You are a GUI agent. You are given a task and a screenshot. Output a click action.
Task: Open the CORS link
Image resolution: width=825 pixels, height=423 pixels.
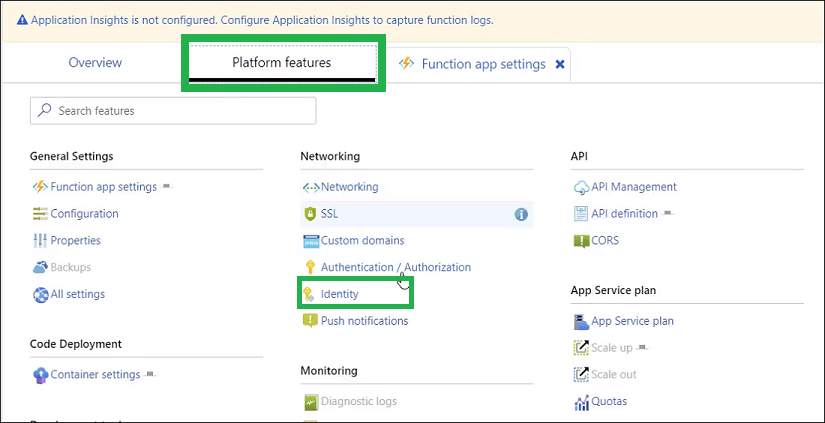click(x=605, y=240)
